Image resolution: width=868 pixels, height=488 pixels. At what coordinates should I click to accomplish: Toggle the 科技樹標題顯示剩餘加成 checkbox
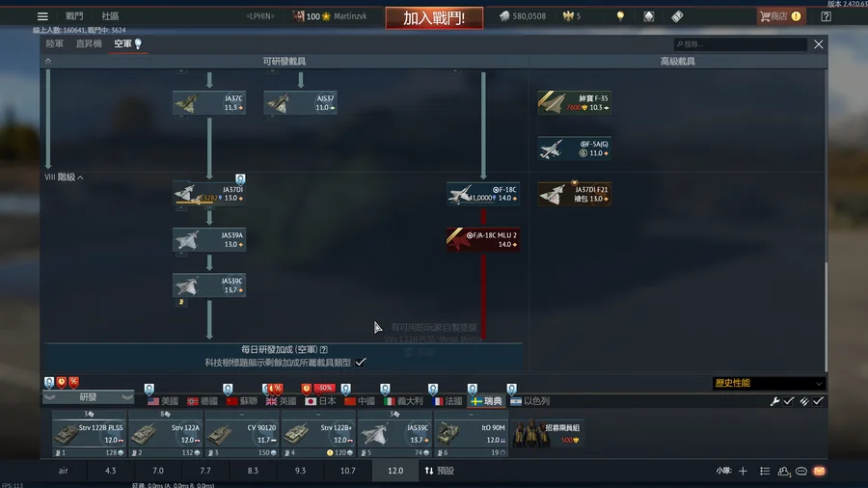[361, 363]
